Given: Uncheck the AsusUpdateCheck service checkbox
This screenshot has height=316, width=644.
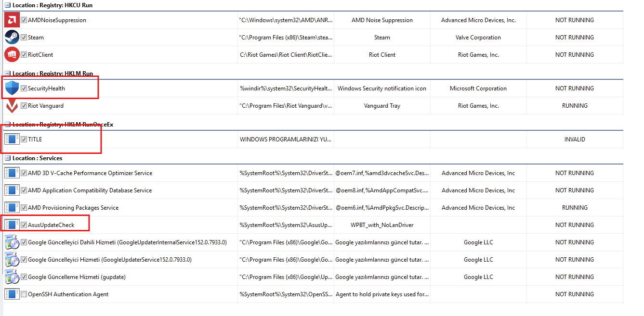Looking at the screenshot, I should 24,225.
